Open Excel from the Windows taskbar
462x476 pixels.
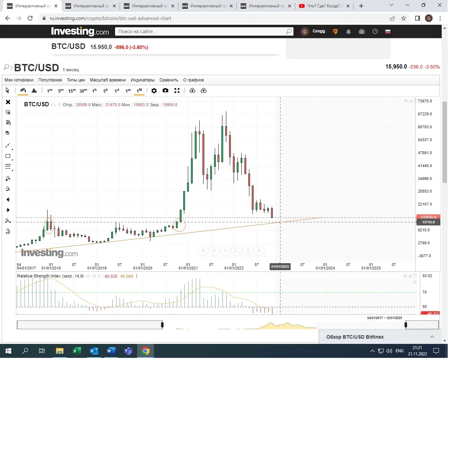tap(77, 351)
